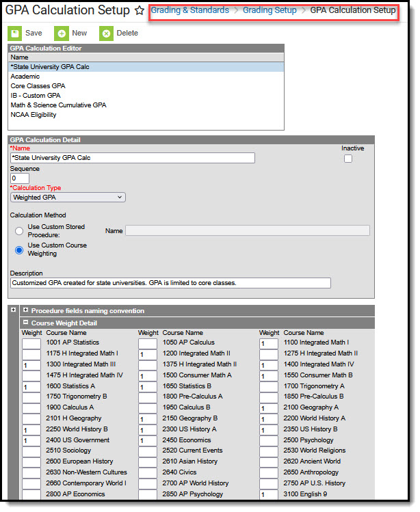The width and height of the screenshot is (420, 512).
Task: Click the Description text field
Action: (x=170, y=283)
